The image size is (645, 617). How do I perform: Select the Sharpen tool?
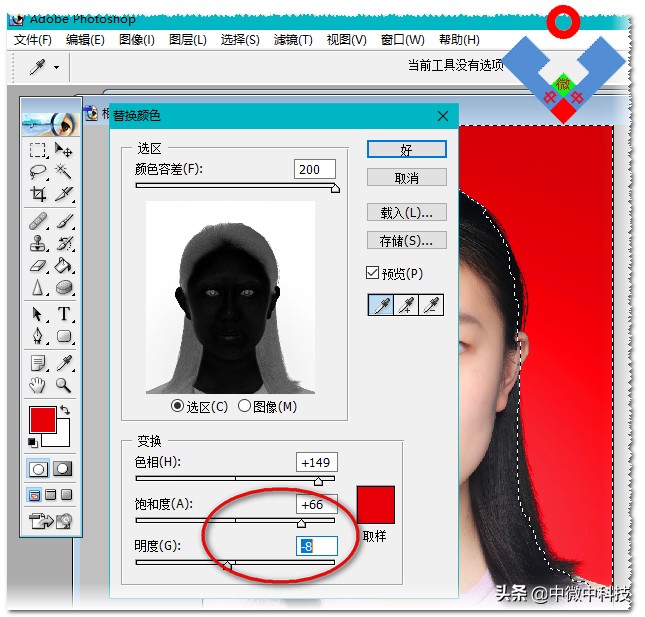(38, 287)
